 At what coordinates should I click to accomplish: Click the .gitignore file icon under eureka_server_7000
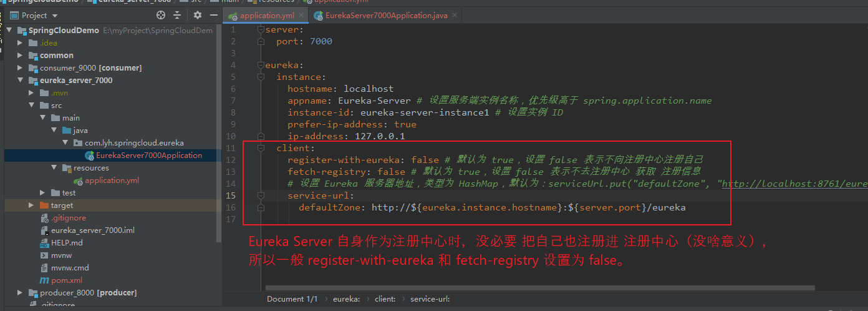44,218
